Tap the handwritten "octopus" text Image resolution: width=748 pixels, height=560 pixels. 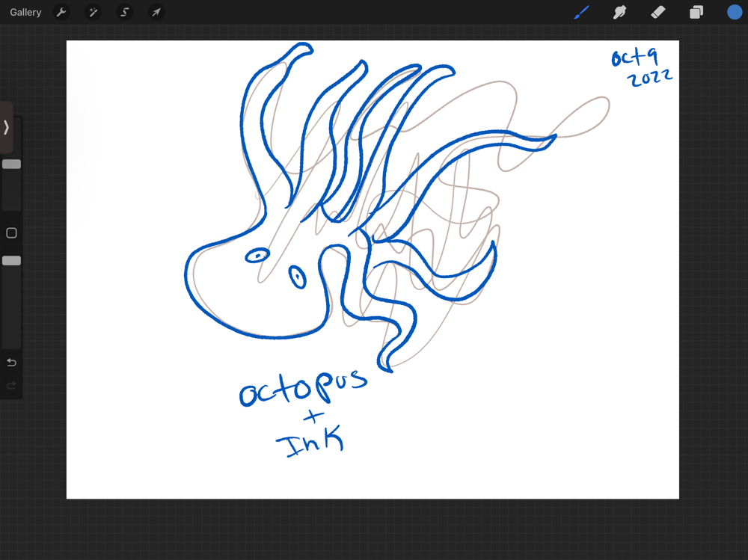(303, 387)
